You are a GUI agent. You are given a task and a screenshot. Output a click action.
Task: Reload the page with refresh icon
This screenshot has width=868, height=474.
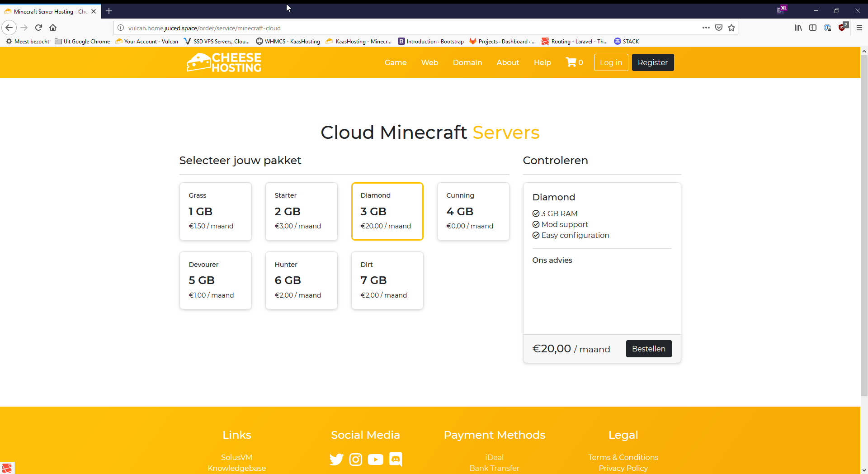pos(38,28)
